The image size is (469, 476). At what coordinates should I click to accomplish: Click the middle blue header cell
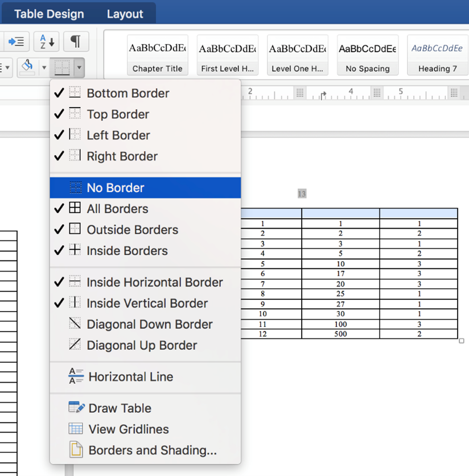click(x=340, y=213)
